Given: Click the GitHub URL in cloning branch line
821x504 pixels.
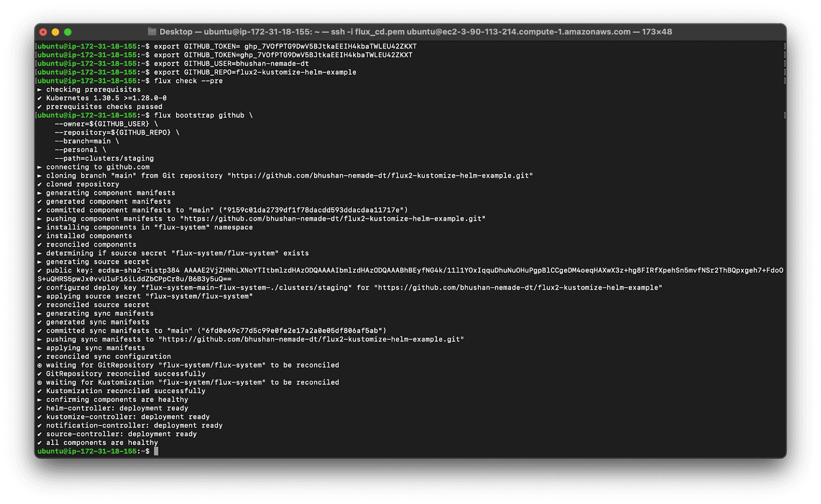Looking at the screenshot, I should 380,175.
